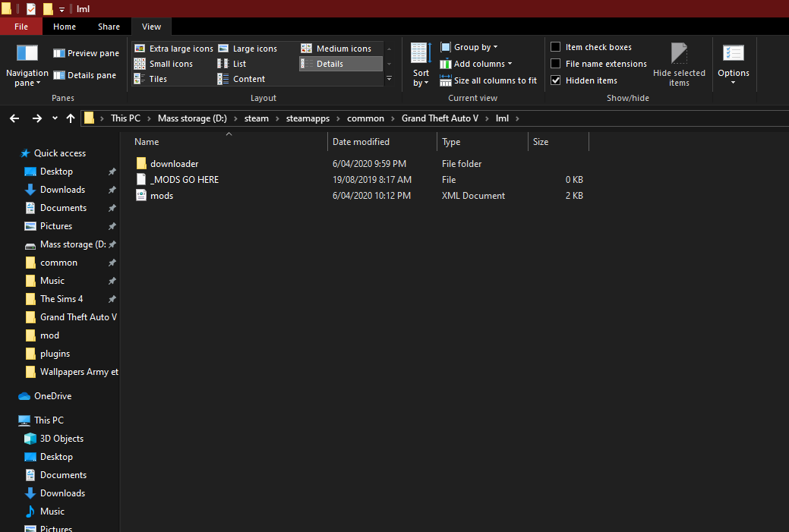
Task: Click 'Grand Theft Auto V' in the breadcrumb
Action: [x=440, y=118]
